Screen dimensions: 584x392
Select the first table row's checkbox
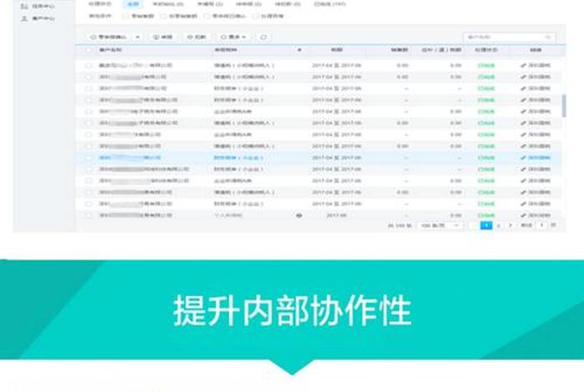point(88,66)
